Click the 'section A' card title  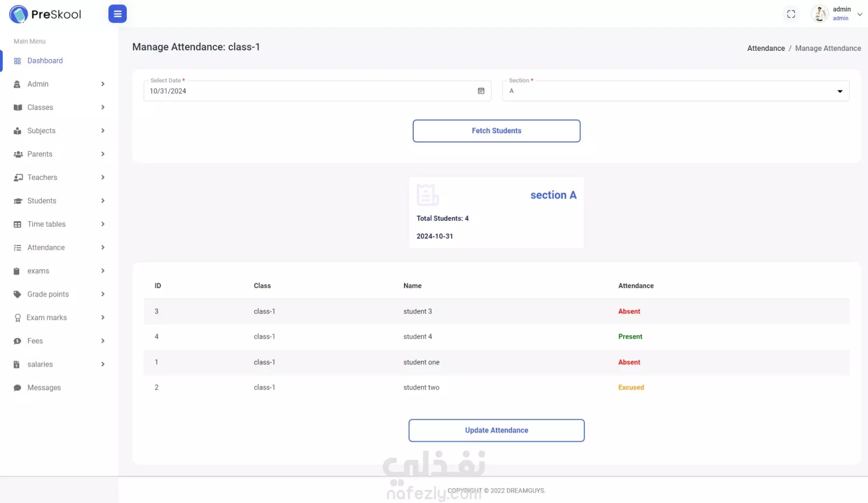553,195
